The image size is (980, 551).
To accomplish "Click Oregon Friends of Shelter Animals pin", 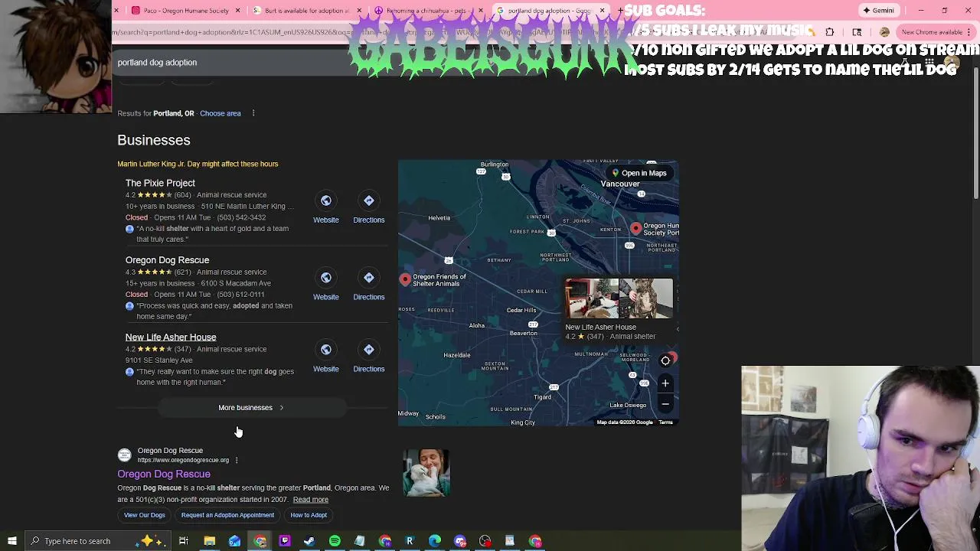I will pos(405,279).
